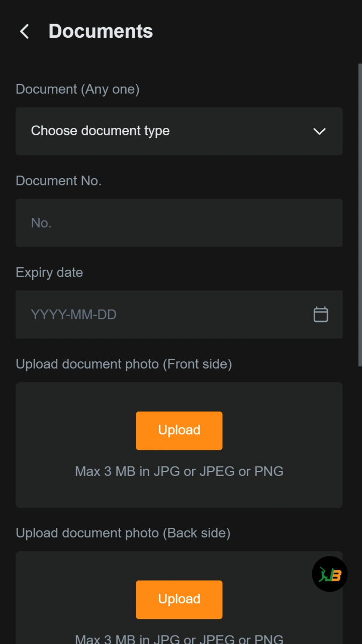This screenshot has width=362, height=644.
Task: Expand the document type chevron arrow
Action: 319,131
